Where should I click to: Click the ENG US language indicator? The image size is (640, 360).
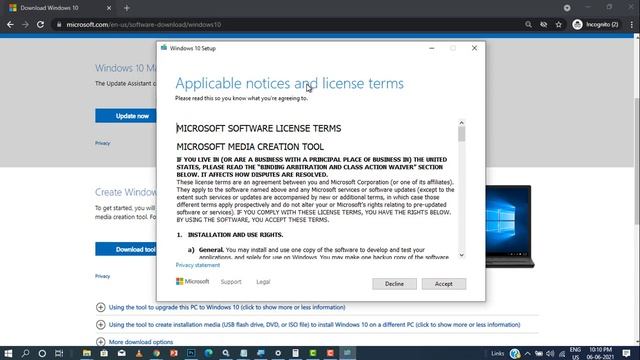pos(575,353)
